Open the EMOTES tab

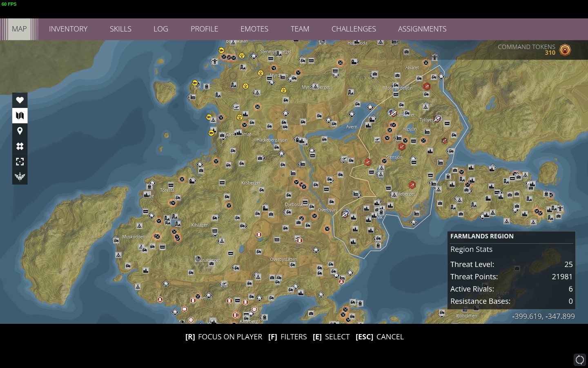[254, 29]
